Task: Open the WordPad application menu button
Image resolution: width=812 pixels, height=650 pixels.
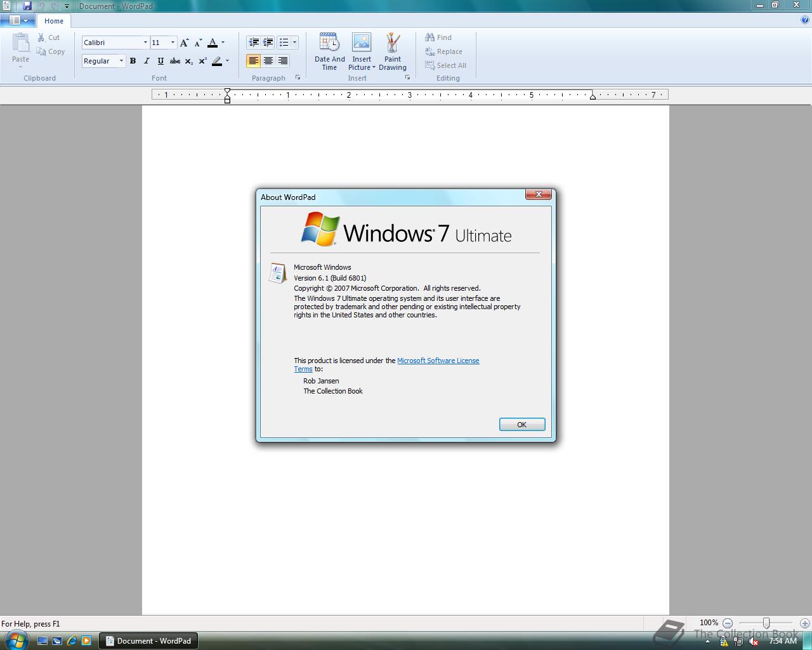Action: pos(18,20)
